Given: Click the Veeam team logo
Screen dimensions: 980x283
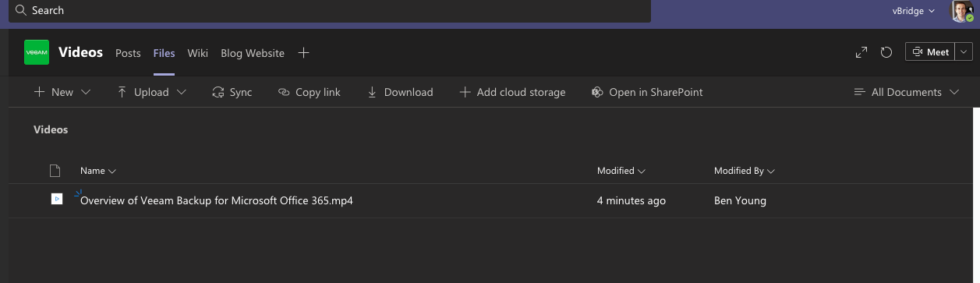Looking at the screenshot, I should click(x=37, y=52).
